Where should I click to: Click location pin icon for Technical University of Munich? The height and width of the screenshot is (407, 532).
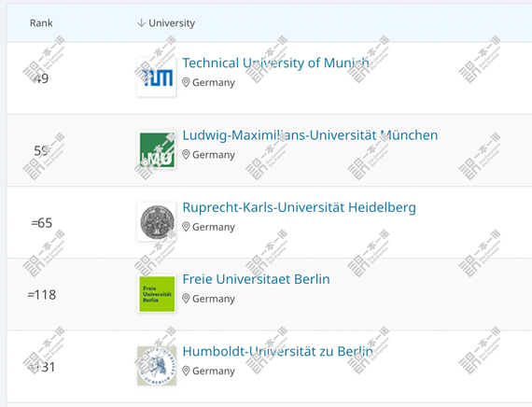click(x=186, y=82)
